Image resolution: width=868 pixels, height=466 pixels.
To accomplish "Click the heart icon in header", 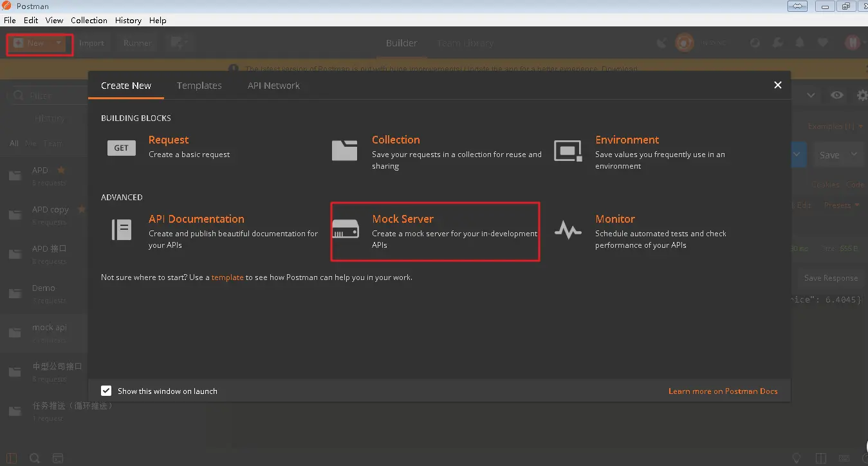I will 822,43.
